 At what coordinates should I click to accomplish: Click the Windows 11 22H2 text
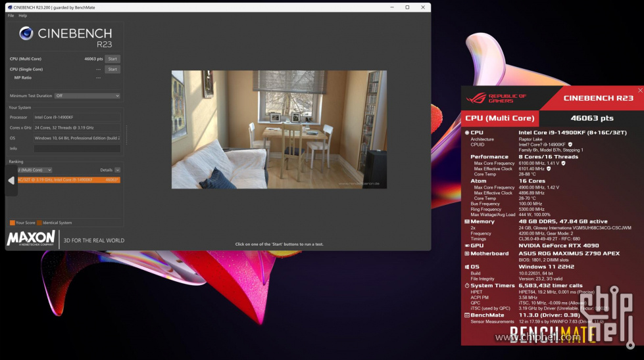[x=546, y=267]
